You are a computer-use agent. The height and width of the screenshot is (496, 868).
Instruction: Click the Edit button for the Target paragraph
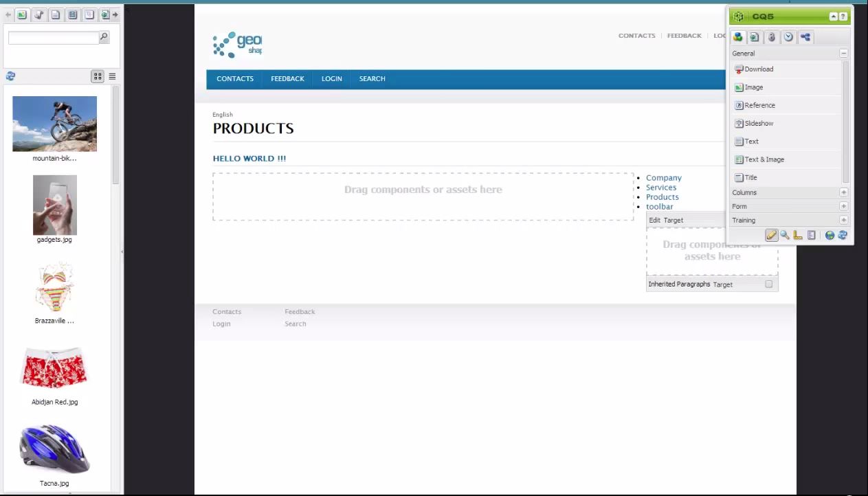click(655, 220)
